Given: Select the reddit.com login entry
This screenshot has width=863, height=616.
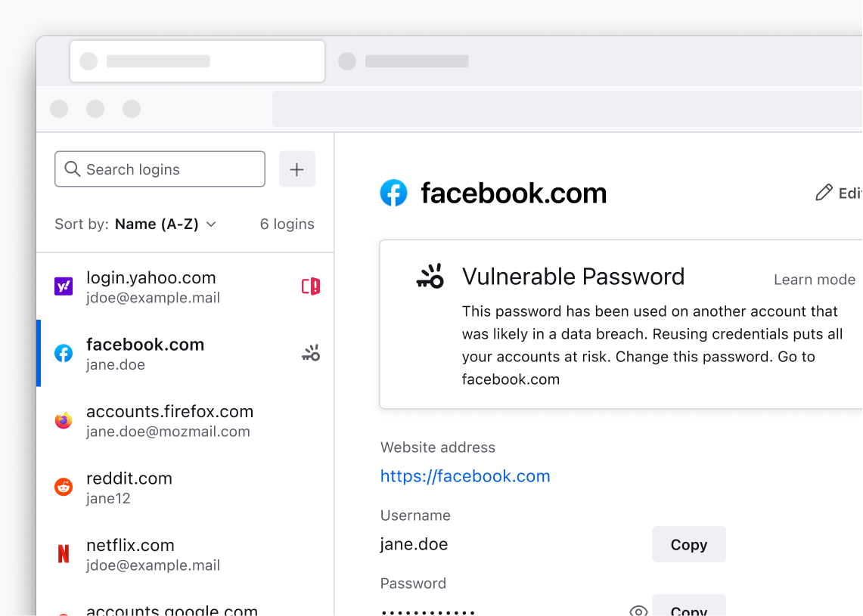Looking at the screenshot, I should coord(151,488).
